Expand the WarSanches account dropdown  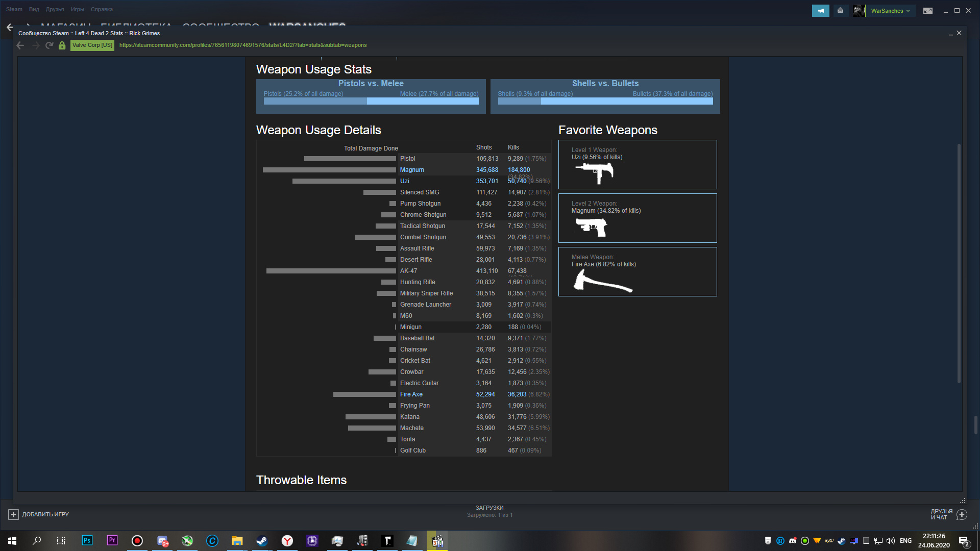tap(890, 11)
